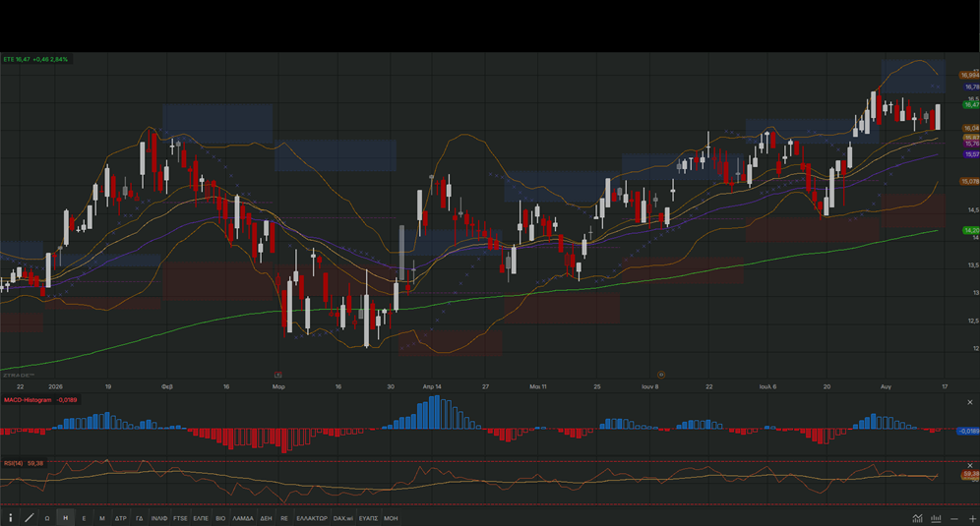Load the ΔΕΗ symbol shortcut
The height and width of the screenshot is (526, 980).
tap(267, 518)
